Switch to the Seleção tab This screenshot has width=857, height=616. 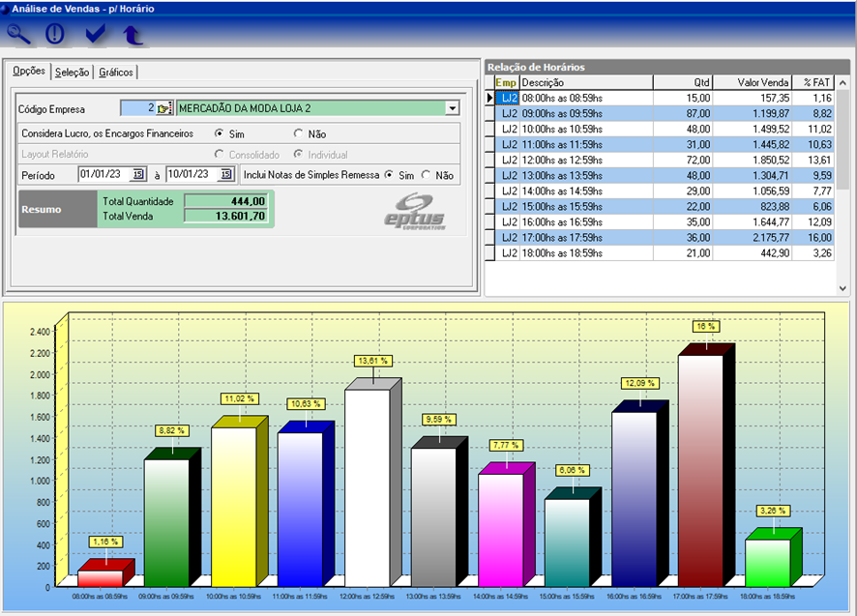coord(72,73)
